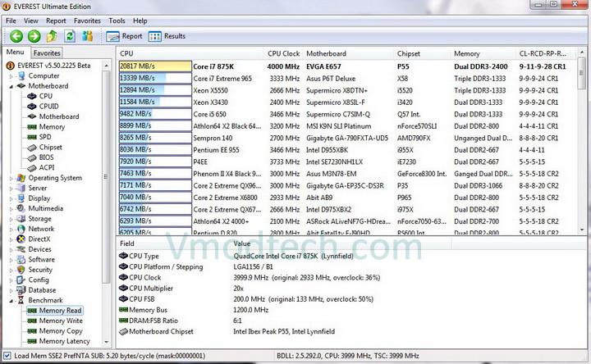Click the results list scroll-down arrow
The image size is (591, 364).
pos(582,230)
